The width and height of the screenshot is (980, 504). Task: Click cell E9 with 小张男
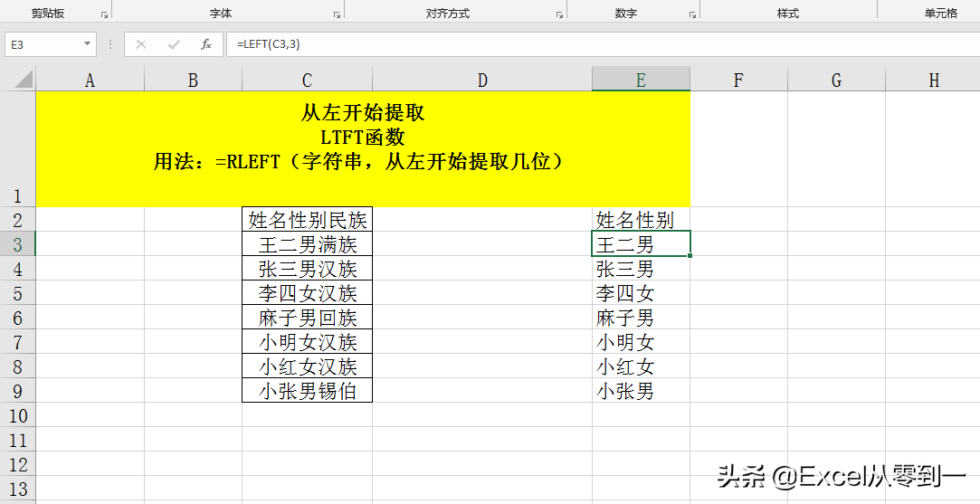[x=642, y=391]
